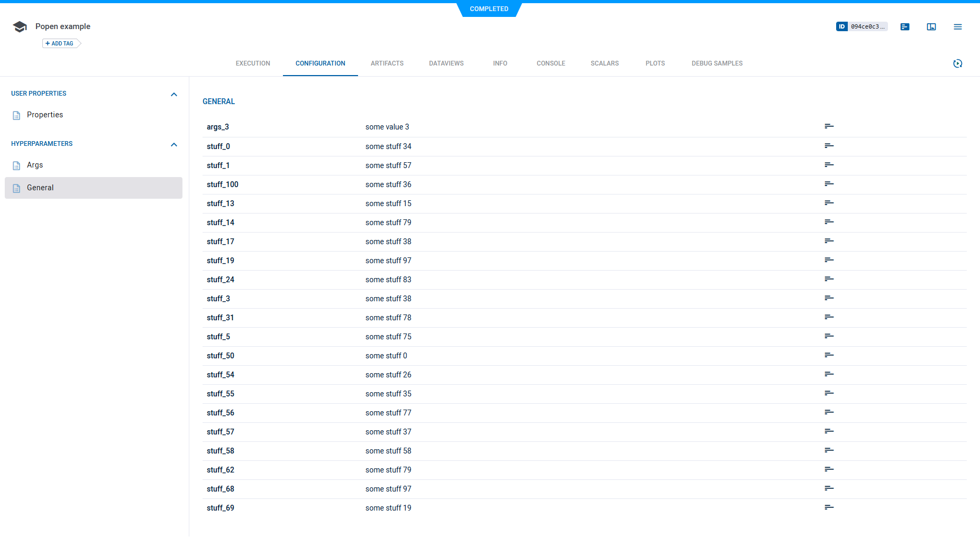The image size is (980, 537).
Task: Select the General hyperparameters item
Action: click(x=40, y=188)
